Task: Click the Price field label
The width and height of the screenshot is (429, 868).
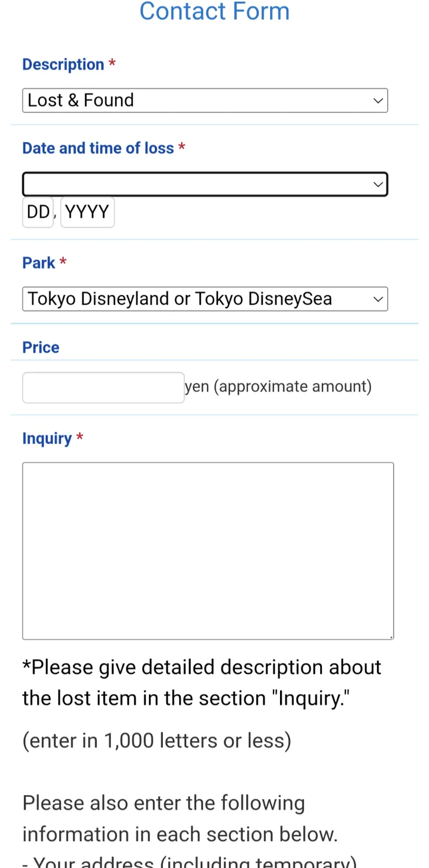Action: 41,348
